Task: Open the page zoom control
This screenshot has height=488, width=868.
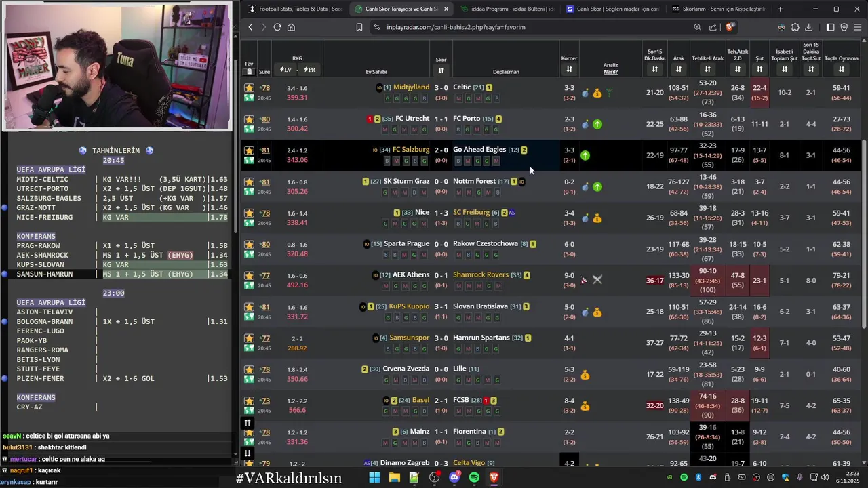Action: pyautogui.click(x=697, y=27)
